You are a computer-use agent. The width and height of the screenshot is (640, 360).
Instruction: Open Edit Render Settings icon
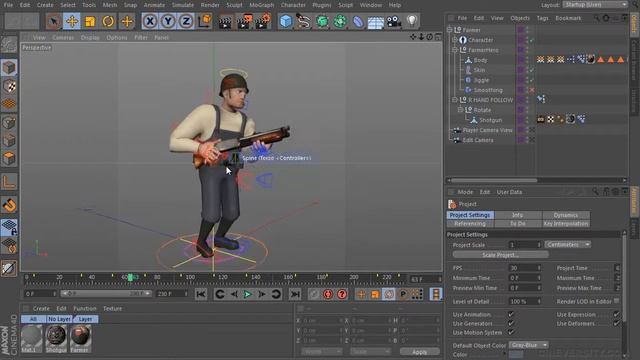tap(263, 21)
